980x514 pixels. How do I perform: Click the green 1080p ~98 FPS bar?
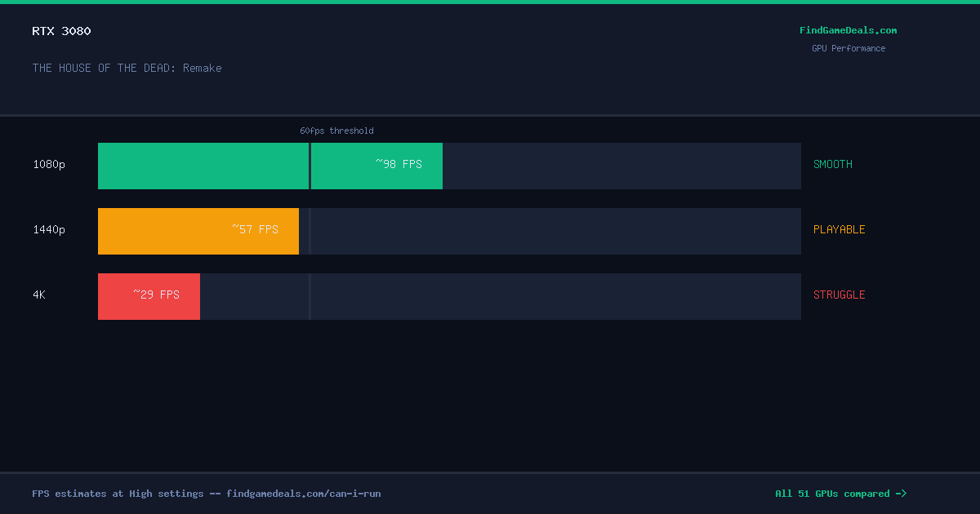[270, 166]
